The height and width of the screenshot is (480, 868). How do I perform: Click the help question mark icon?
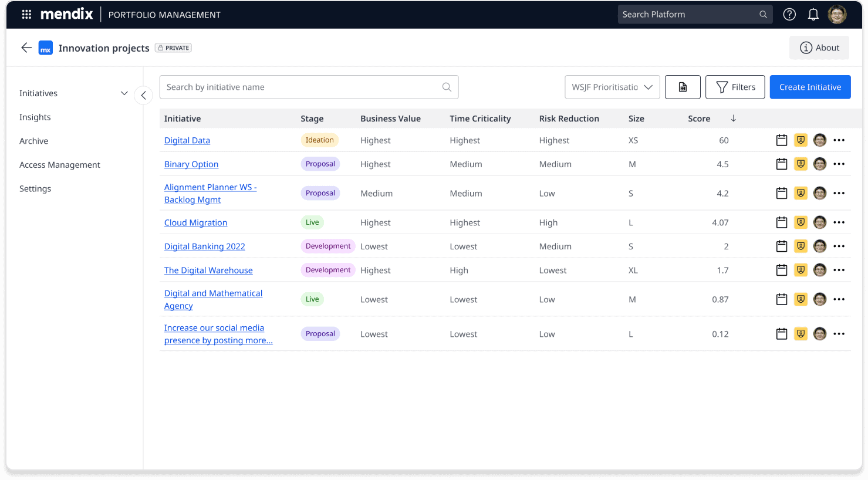coord(789,15)
